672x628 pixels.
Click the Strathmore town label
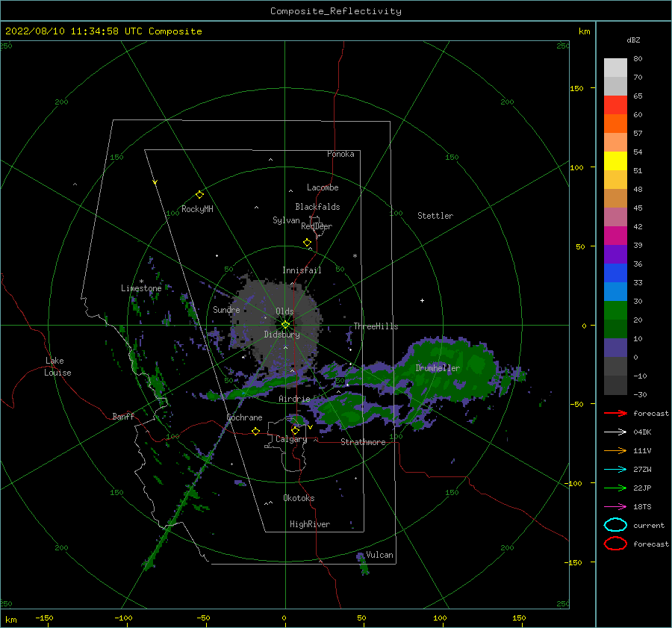point(363,442)
